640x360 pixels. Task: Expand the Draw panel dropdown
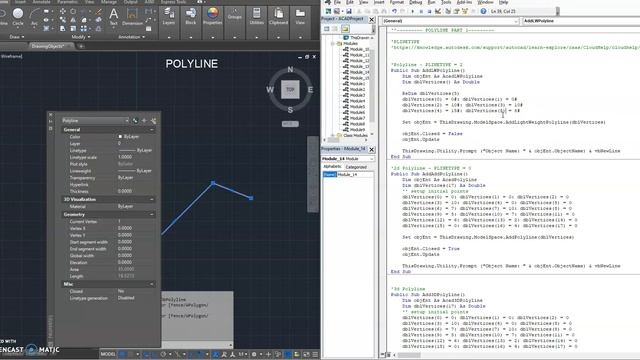(x=16, y=37)
